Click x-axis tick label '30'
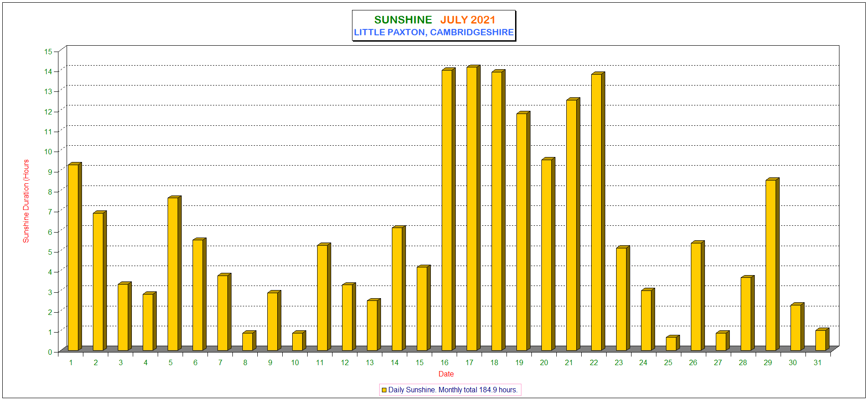Viewport: 868px width, 400px height. 793,362
